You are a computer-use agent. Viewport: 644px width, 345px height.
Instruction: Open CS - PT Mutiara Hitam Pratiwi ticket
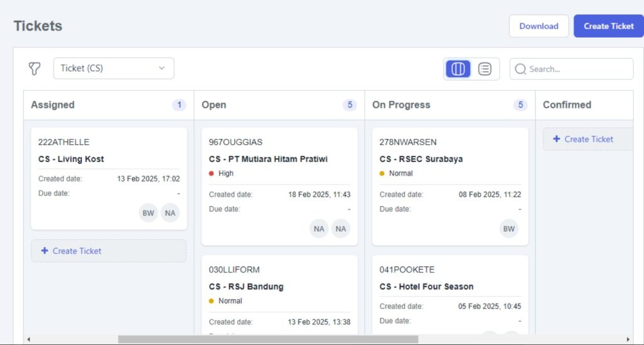click(268, 159)
